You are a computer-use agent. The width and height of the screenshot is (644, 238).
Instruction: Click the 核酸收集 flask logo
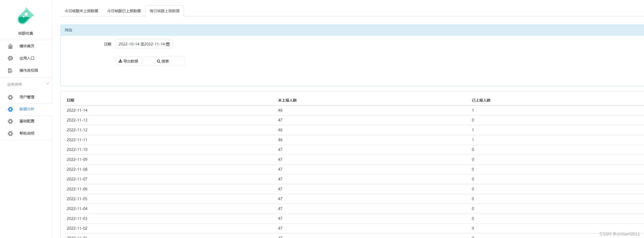coord(26,16)
